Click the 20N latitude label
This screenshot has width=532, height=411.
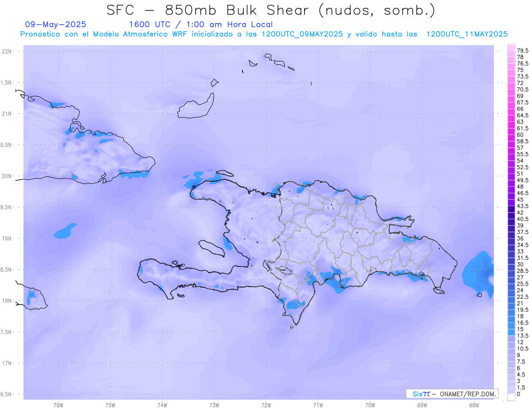[7, 176]
